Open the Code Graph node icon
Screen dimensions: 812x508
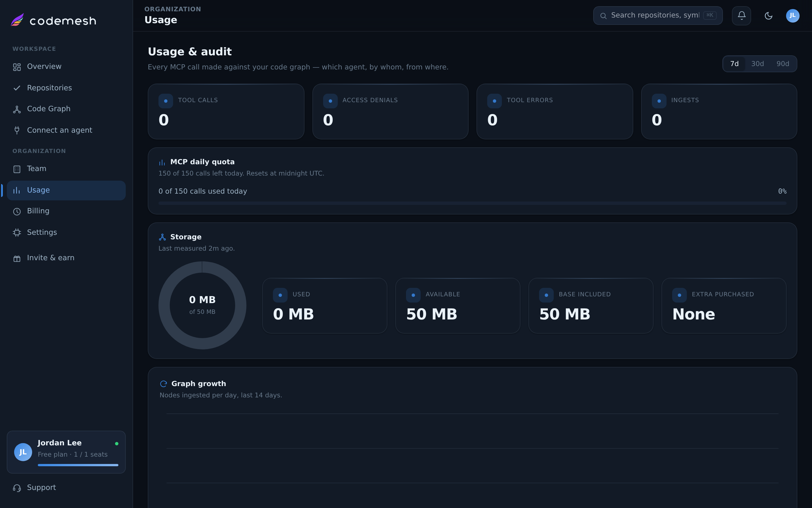click(17, 110)
